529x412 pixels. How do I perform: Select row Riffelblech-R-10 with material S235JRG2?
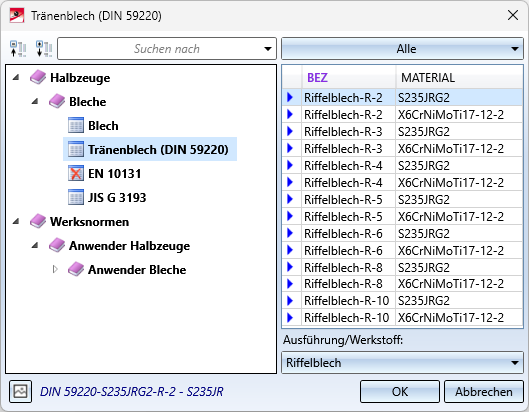(x=402, y=301)
